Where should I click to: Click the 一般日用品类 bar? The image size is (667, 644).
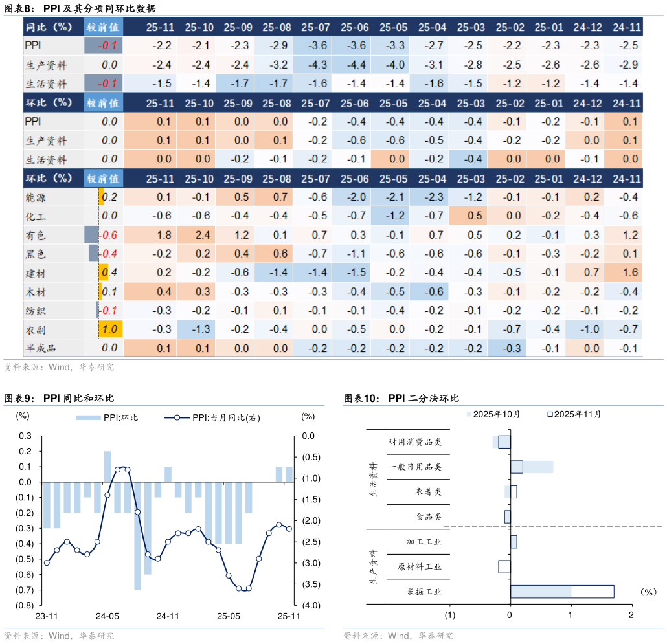coord(532,467)
